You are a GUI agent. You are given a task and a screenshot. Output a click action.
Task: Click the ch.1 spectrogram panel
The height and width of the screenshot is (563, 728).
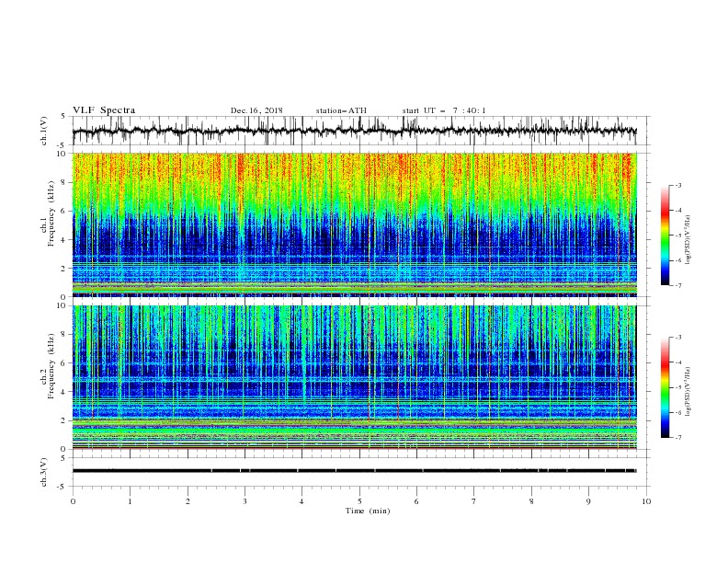coord(354,224)
